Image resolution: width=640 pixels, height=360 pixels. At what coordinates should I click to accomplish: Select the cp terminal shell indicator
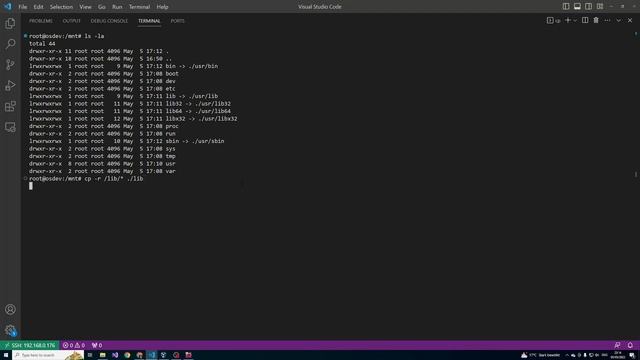tap(553, 20)
